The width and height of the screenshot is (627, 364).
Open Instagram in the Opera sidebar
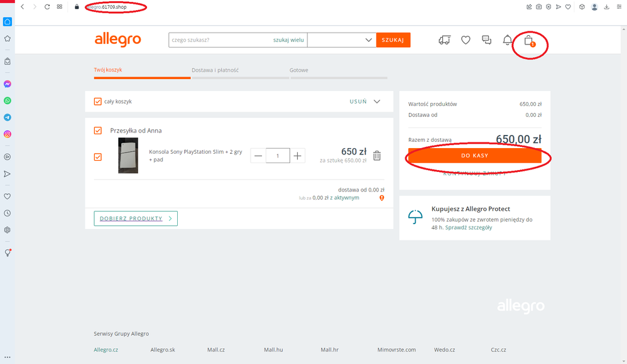(x=7, y=134)
